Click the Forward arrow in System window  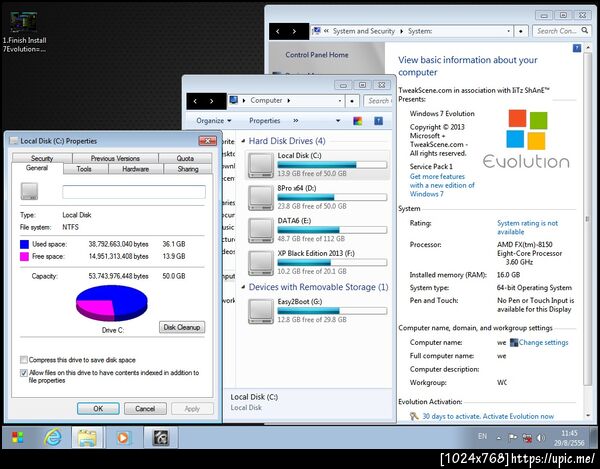click(x=294, y=31)
